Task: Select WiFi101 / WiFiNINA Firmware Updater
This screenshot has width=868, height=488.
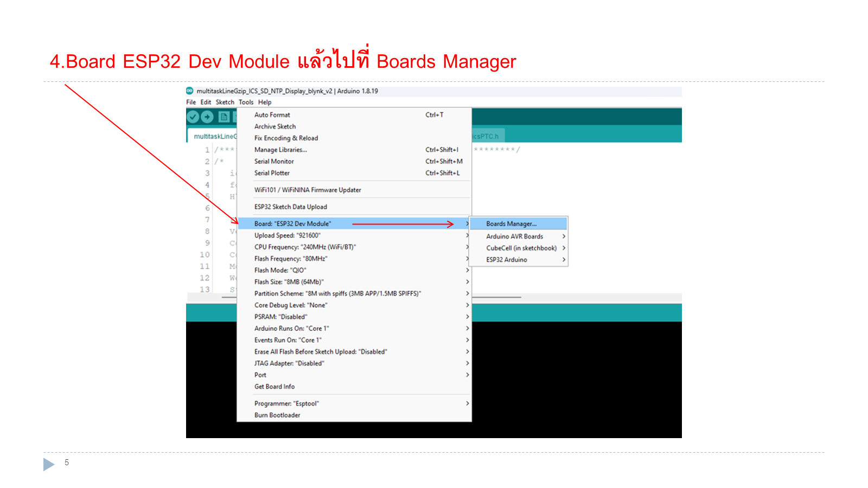Action: (354, 190)
